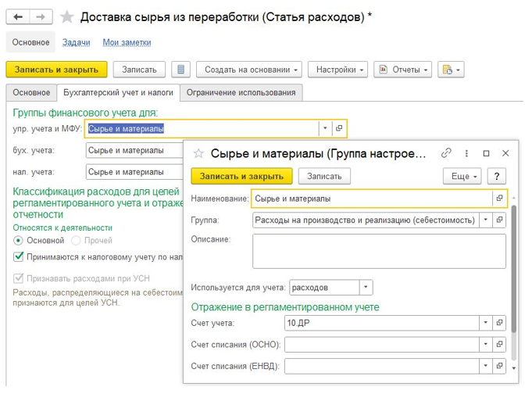Click the нал. учета field

134,172
